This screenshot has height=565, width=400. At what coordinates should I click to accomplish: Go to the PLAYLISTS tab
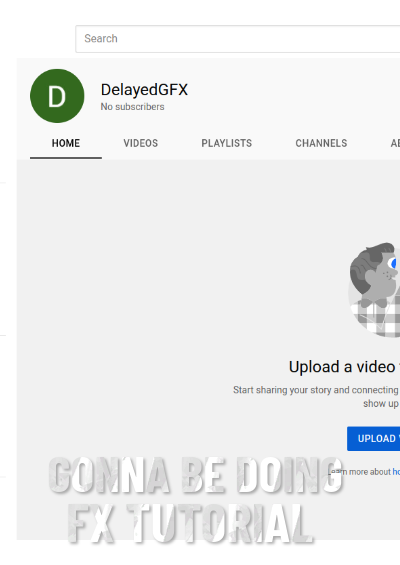226,143
